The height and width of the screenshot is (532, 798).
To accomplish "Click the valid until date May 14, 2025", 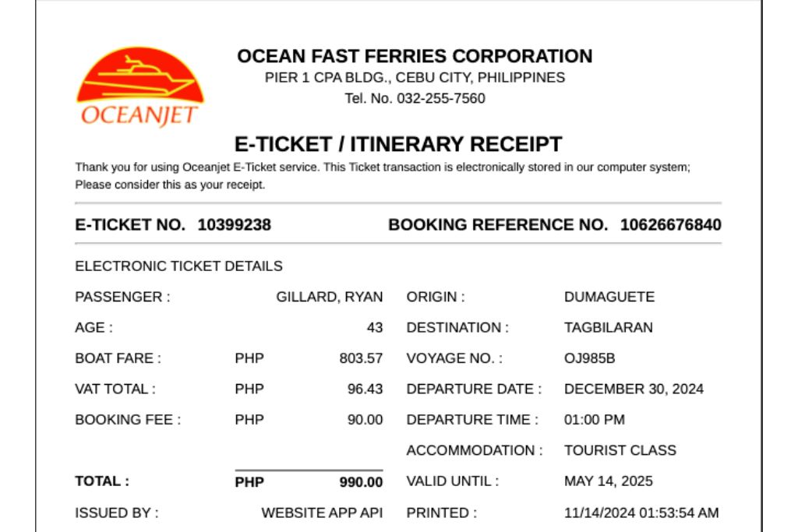I will pos(609,481).
